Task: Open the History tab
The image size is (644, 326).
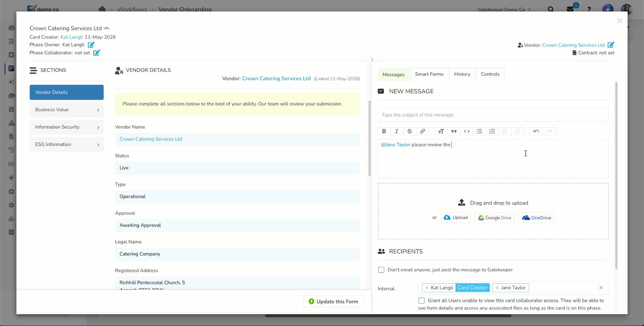Action: pyautogui.click(x=462, y=74)
